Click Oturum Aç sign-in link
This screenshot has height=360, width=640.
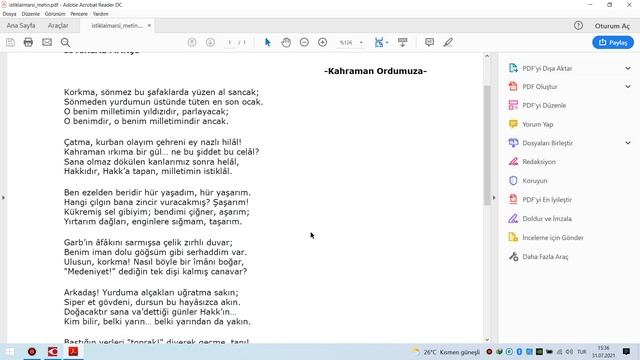coord(612,26)
